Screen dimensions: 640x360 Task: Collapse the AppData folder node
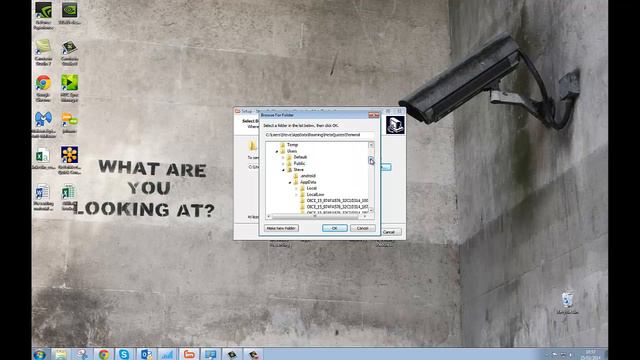pos(290,182)
